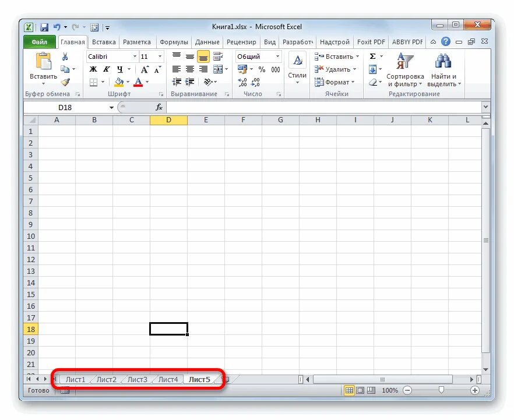This screenshot has height=420, width=514.
Task: Align text left
Action: pyautogui.click(x=177, y=69)
